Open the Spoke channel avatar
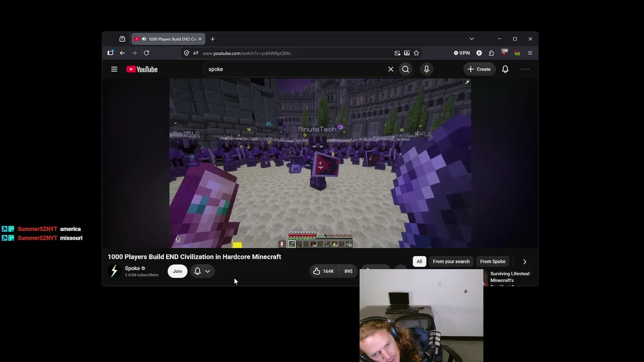The image size is (644, 362). [x=114, y=271]
